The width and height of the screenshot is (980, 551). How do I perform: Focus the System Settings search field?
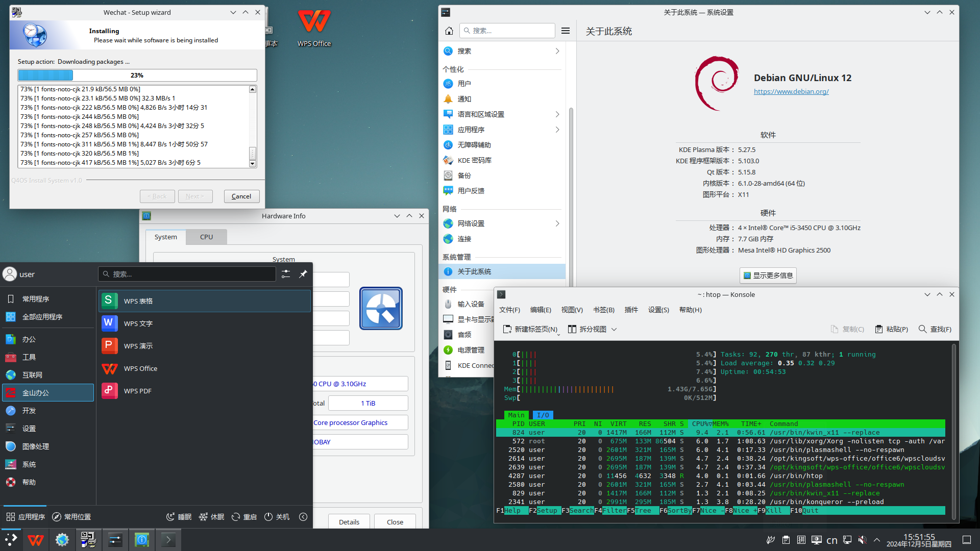click(507, 31)
